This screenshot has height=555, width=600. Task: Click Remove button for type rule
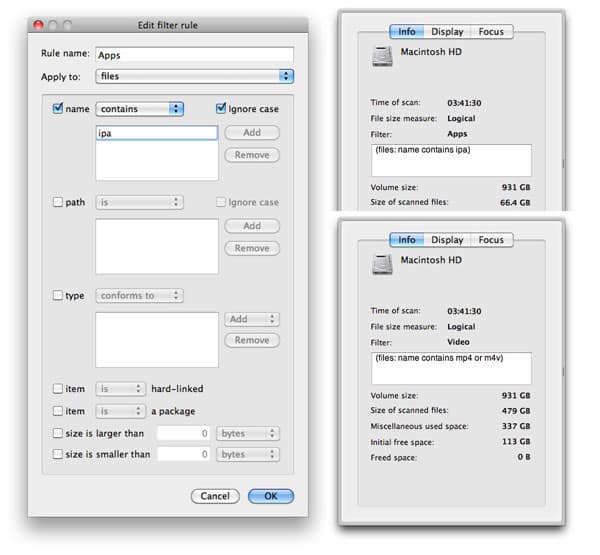(252, 340)
